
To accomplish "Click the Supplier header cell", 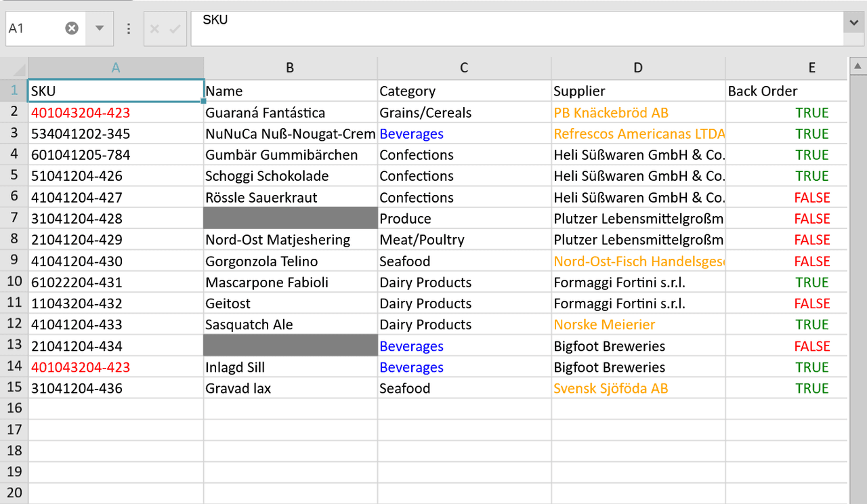I will tap(638, 91).
